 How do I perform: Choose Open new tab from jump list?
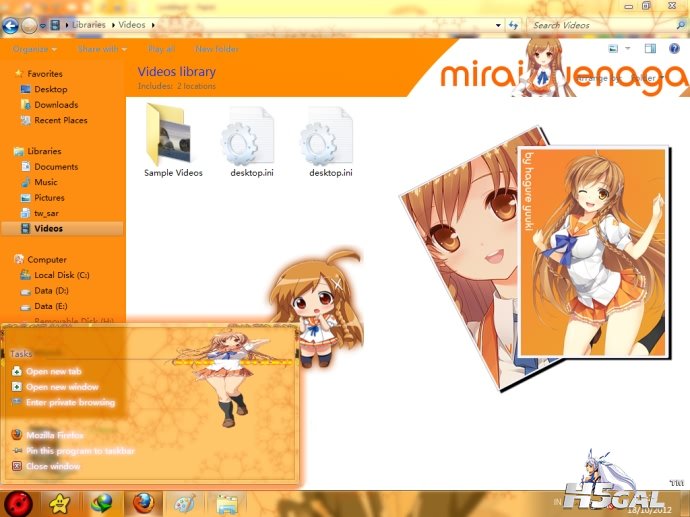(56, 371)
